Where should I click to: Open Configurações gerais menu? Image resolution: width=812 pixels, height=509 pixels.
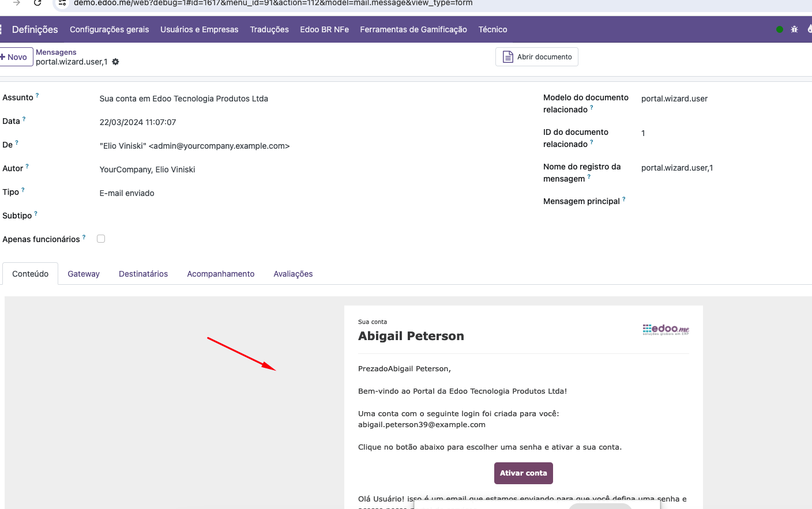pyautogui.click(x=110, y=29)
